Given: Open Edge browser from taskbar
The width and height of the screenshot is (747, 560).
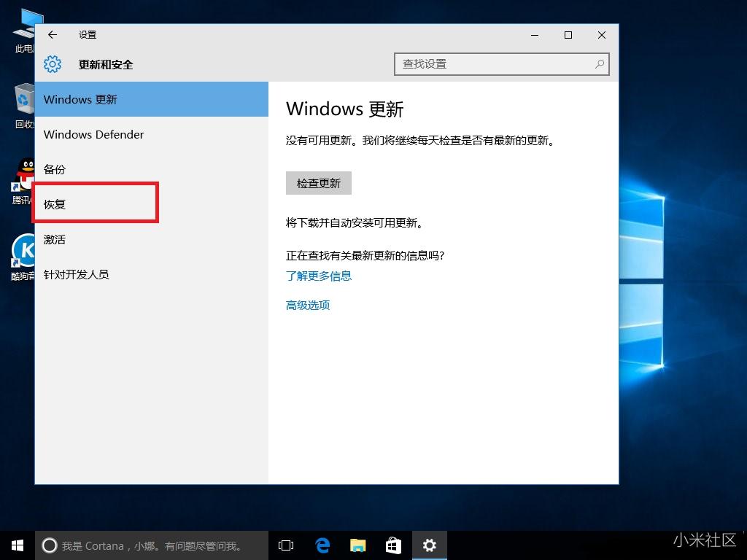Looking at the screenshot, I should [x=322, y=545].
